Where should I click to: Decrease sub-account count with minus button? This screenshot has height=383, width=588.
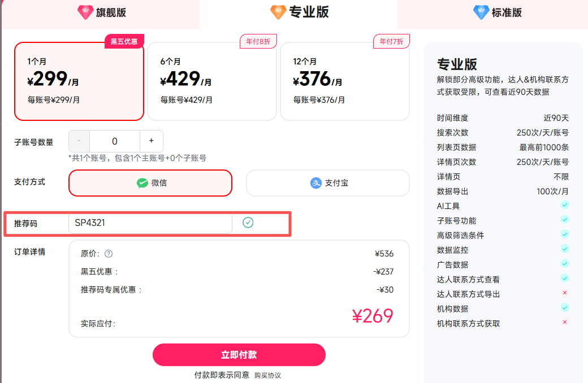[x=79, y=141]
